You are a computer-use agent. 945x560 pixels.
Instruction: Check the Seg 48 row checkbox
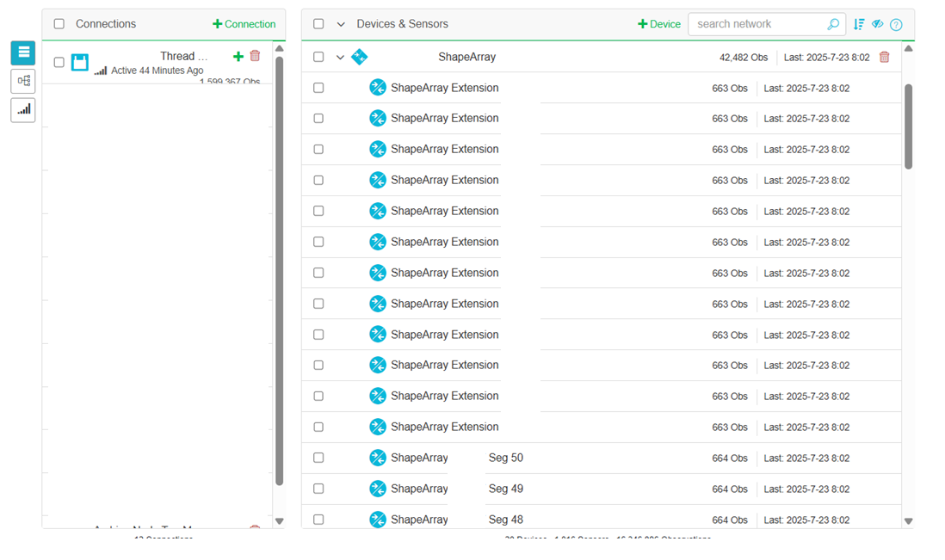(x=318, y=519)
